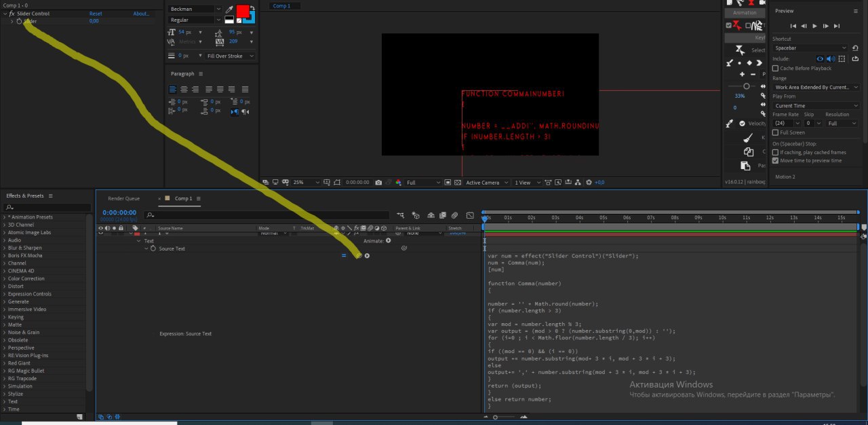Select right align text in Paragraph panel

tap(195, 89)
